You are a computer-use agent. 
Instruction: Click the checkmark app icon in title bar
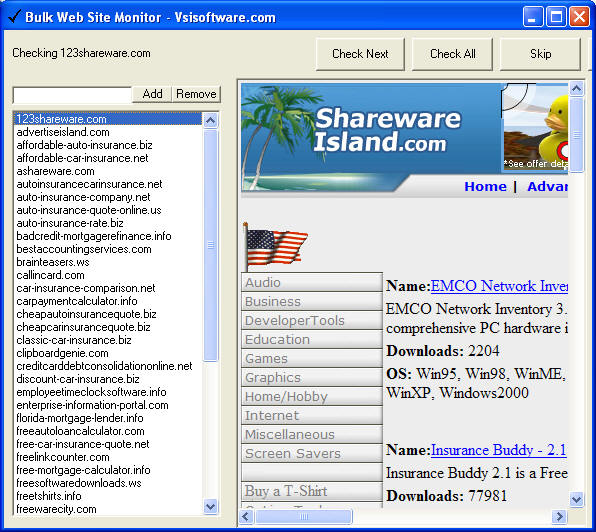pyautogui.click(x=14, y=17)
